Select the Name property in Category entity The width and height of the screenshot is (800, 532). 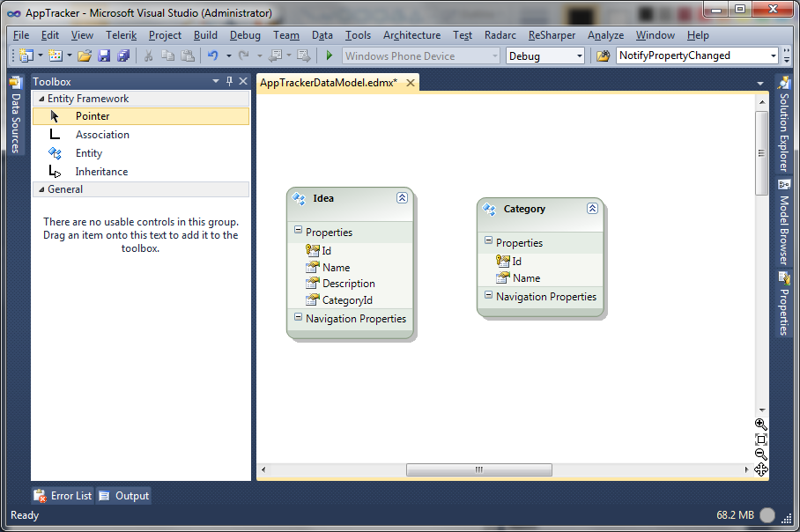click(x=527, y=278)
